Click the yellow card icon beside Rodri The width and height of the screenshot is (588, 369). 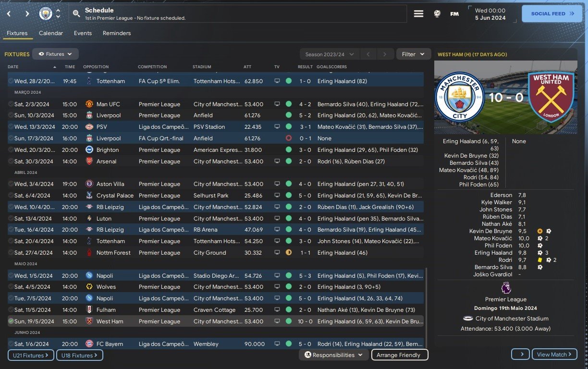540,260
